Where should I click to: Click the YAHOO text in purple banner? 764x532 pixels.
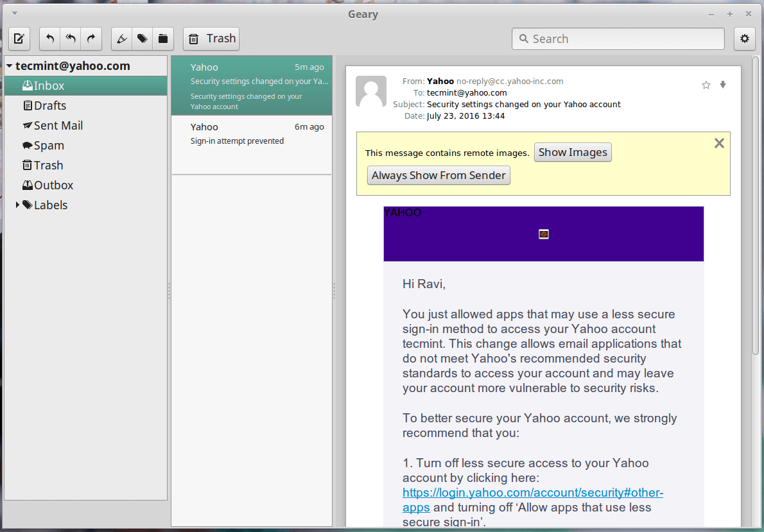[x=403, y=213]
